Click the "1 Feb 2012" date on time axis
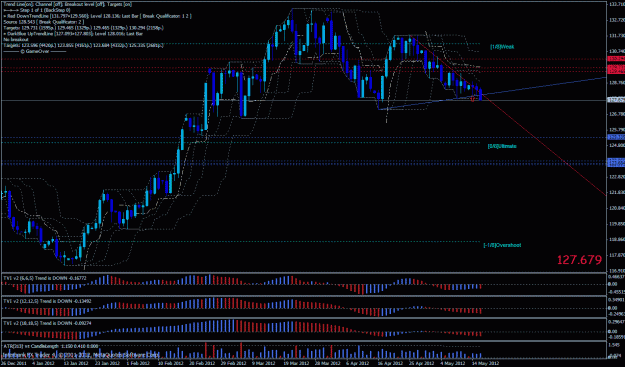 tap(139, 363)
